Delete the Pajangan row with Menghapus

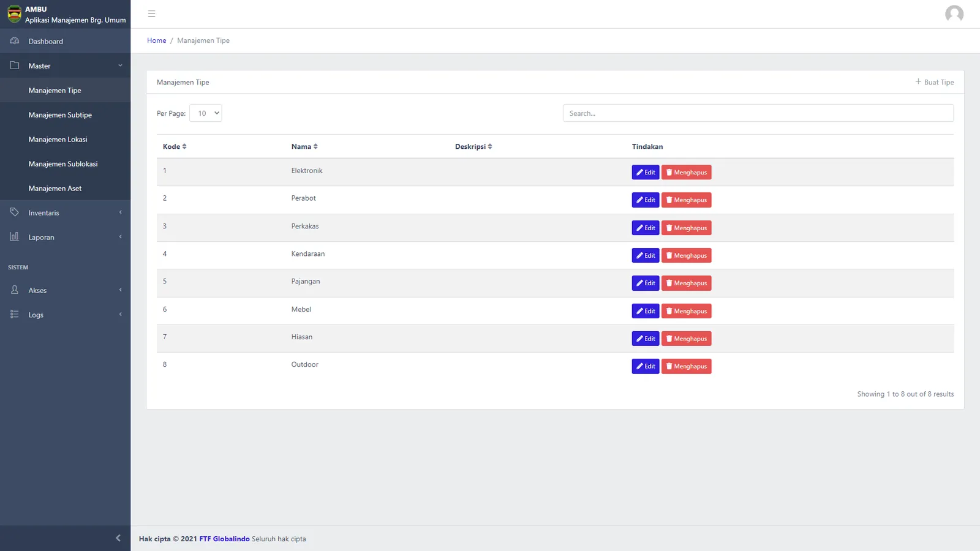(687, 283)
